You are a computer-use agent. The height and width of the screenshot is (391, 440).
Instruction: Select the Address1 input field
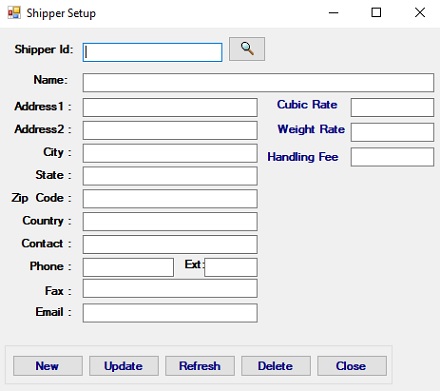point(170,107)
